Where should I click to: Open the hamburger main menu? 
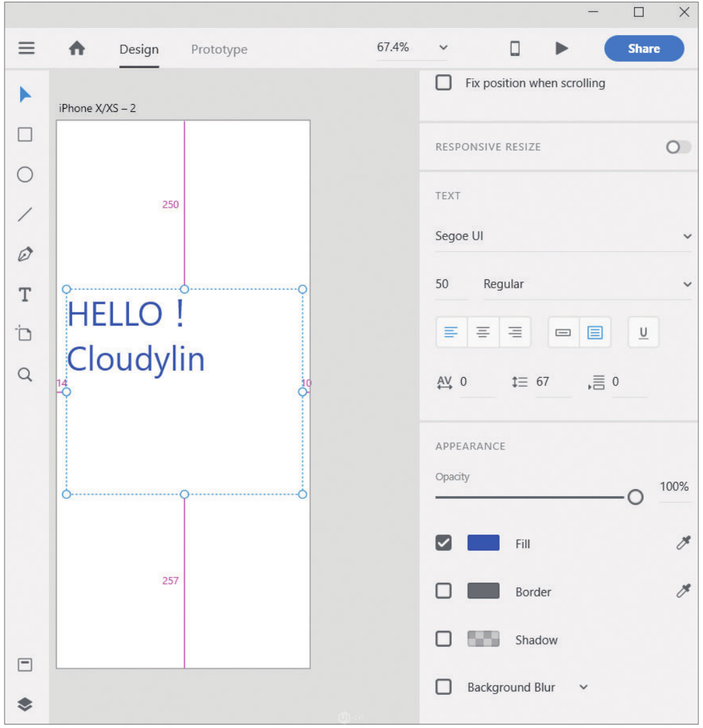[27, 49]
